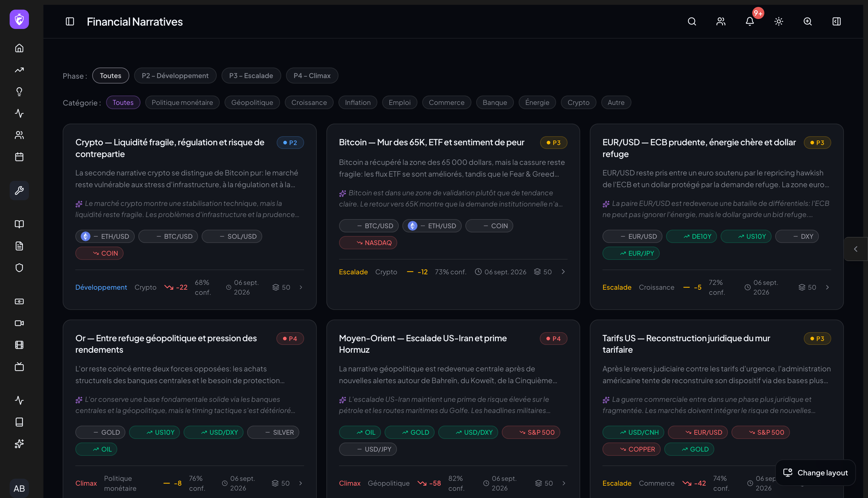Viewport: 868px width, 498px height.
Task: Open the lightbulb ideas sidebar icon
Action: (x=19, y=92)
